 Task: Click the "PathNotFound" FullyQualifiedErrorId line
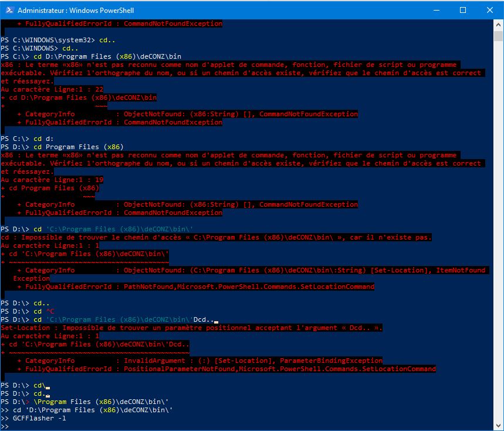196,287
